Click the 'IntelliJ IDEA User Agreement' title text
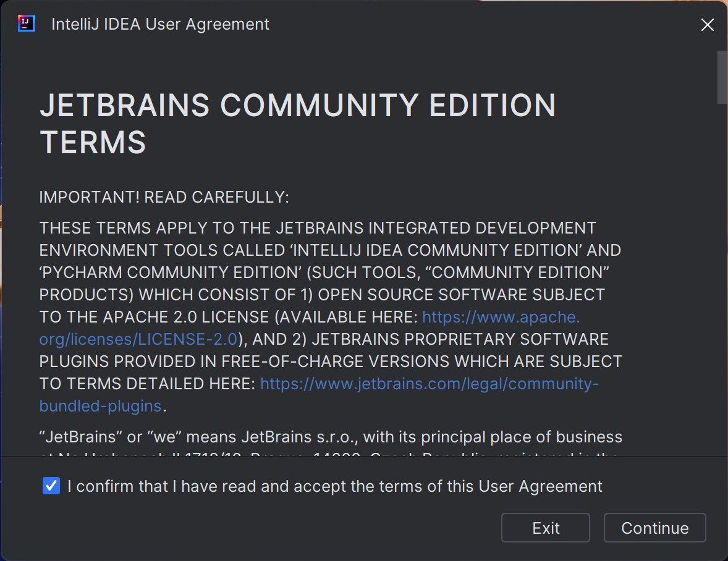728x561 pixels. pyautogui.click(x=160, y=24)
